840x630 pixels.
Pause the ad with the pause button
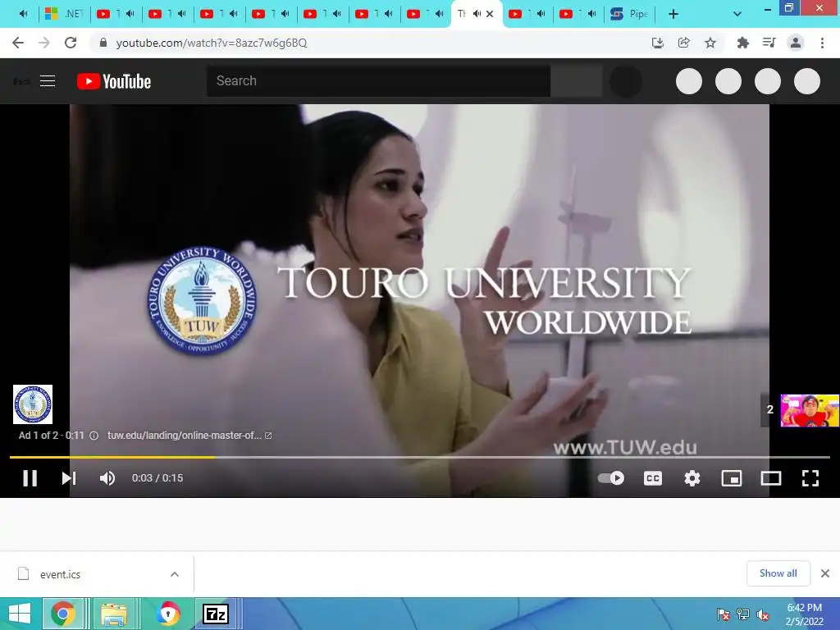click(30, 478)
